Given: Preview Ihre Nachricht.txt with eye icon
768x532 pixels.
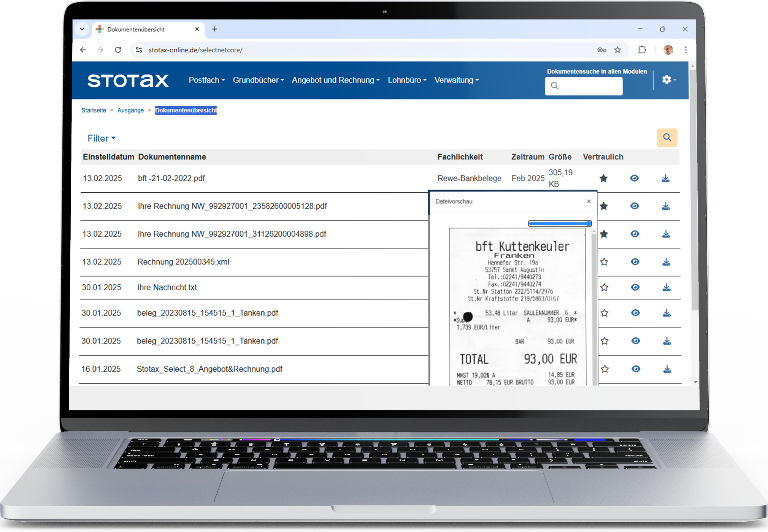Looking at the screenshot, I should point(635,288).
